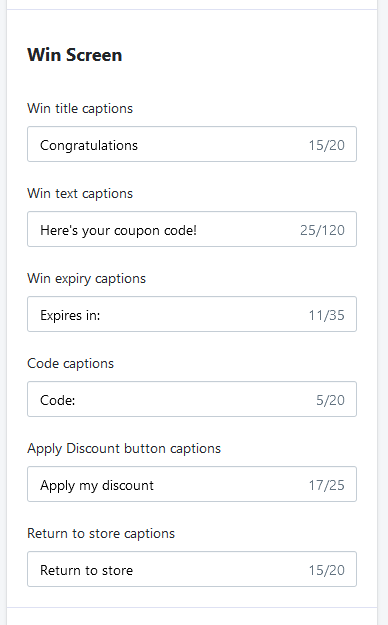Click the 'Win Screen' section heading
Screen dimensions: 388x625
tap(75, 55)
